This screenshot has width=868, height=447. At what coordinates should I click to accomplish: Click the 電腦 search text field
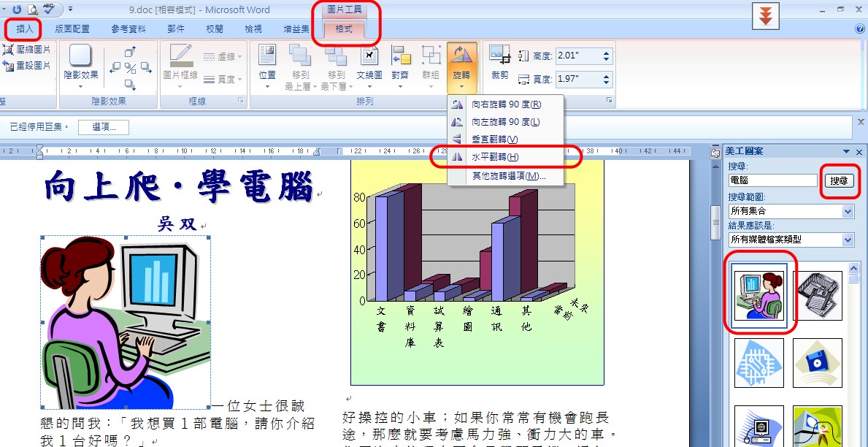pyautogui.click(x=772, y=180)
